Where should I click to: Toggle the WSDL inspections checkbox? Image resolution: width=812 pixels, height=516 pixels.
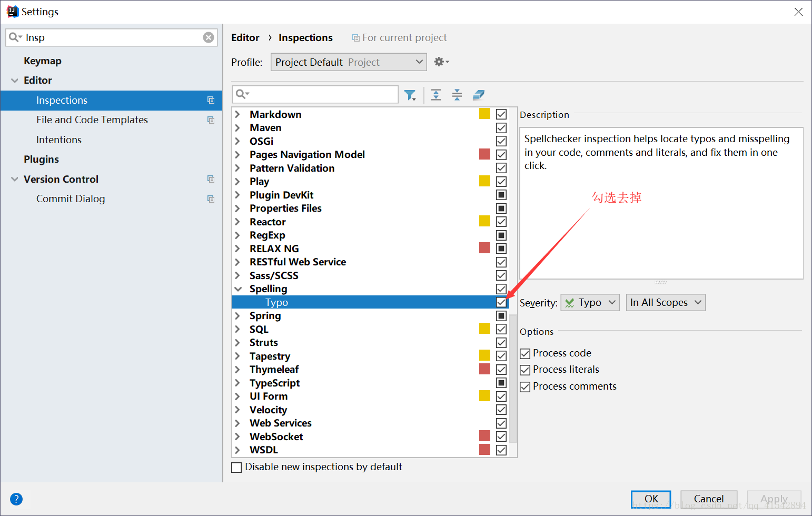tap(501, 450)
